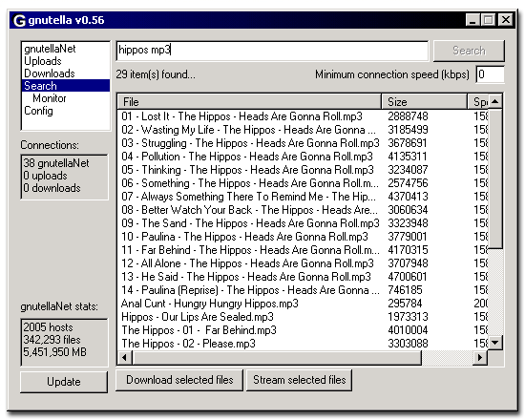Select Uploads in the sidebar list
The width and height of the screenshot is (525, 420).
43,61
